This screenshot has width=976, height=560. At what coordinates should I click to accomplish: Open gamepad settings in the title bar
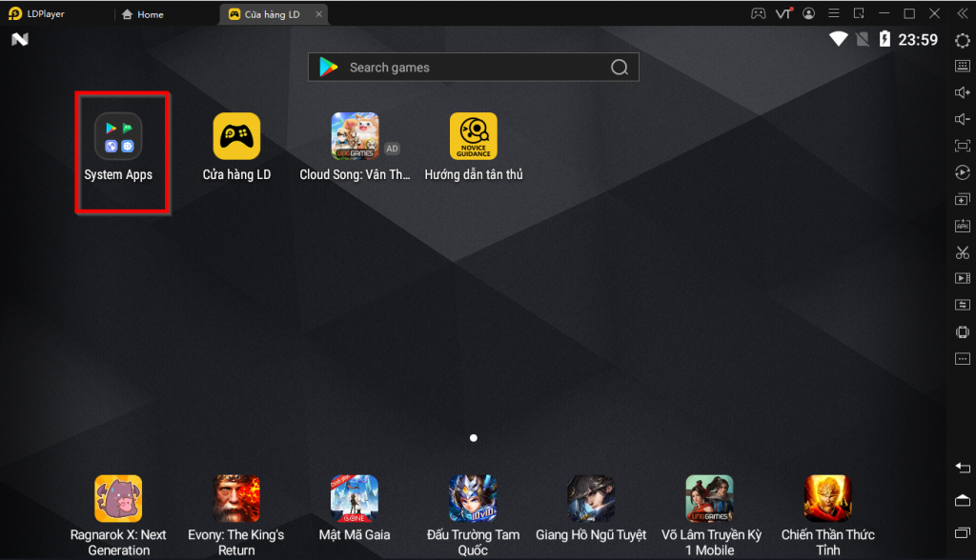tap(758, 13)
